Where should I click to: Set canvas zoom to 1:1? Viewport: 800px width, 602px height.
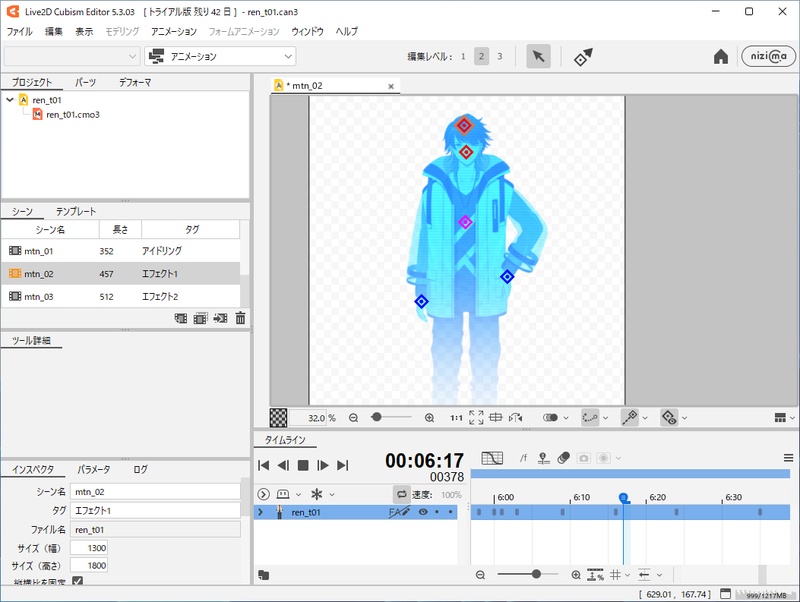[456, 418]
